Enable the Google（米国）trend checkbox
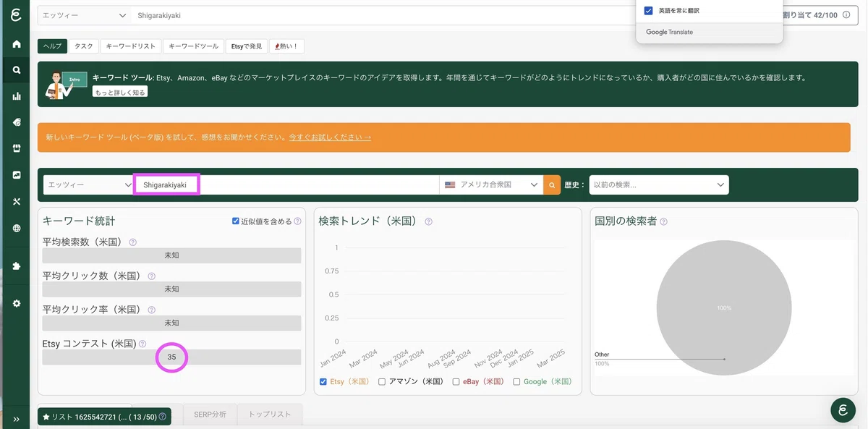 [517, 381]
